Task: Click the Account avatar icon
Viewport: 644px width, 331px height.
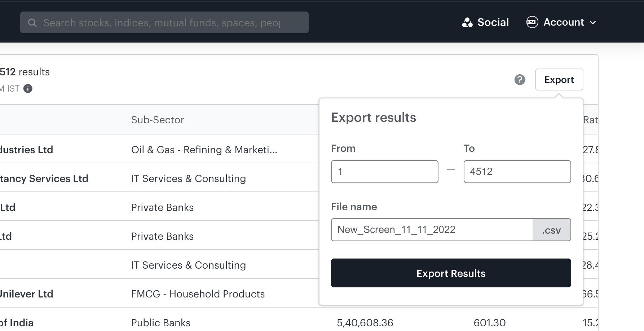Action: (532, 22)
